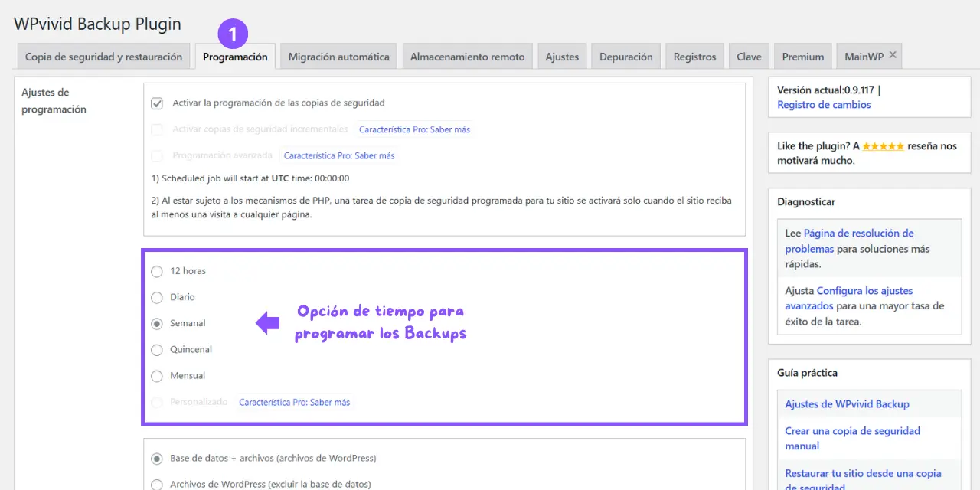The height and width of the screenshot is (490, 980).
Task: Open the Copia de seguridad y restauración tab
Action: [103, 57]
